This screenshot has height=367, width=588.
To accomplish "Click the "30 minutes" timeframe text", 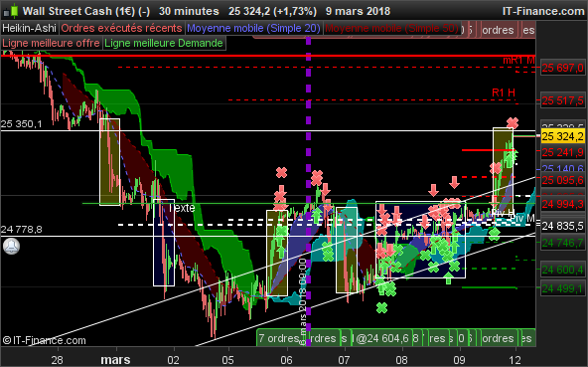I will click(x=189, y=11).
